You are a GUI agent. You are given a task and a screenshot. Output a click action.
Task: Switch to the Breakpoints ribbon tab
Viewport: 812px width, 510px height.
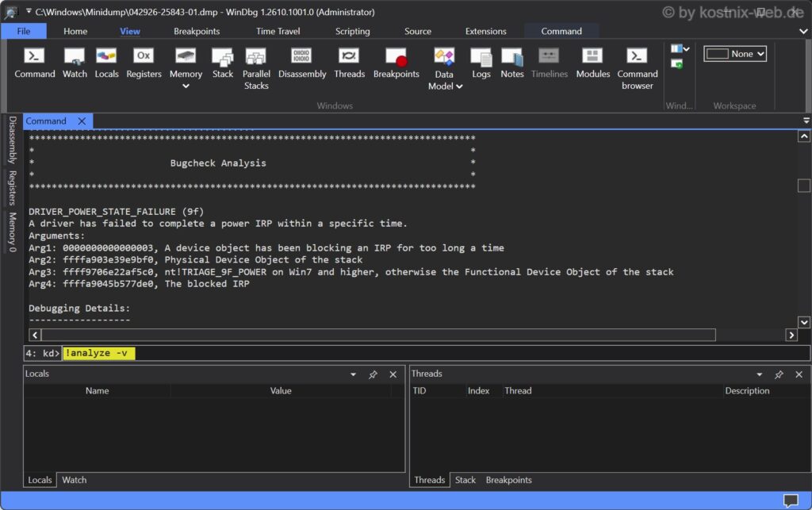(197, 31)
